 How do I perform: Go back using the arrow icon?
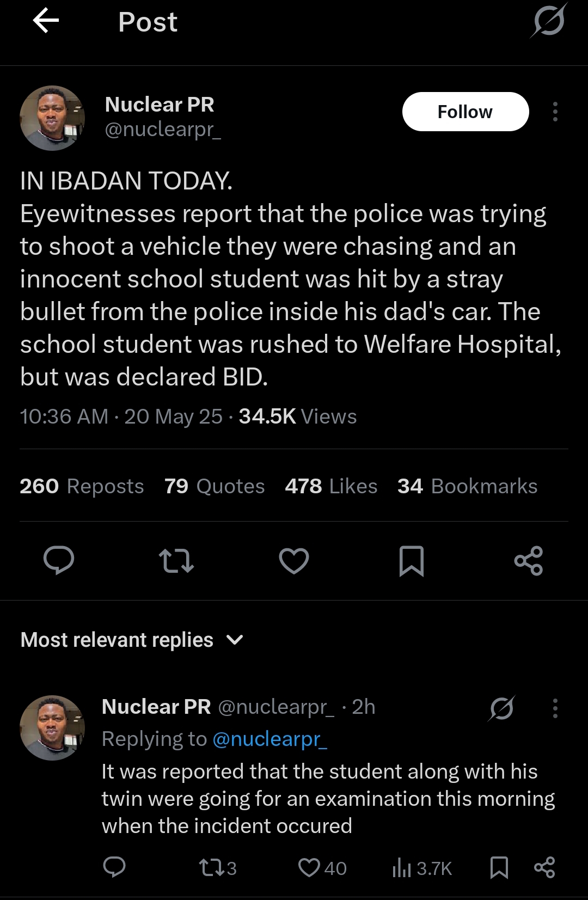46,22
